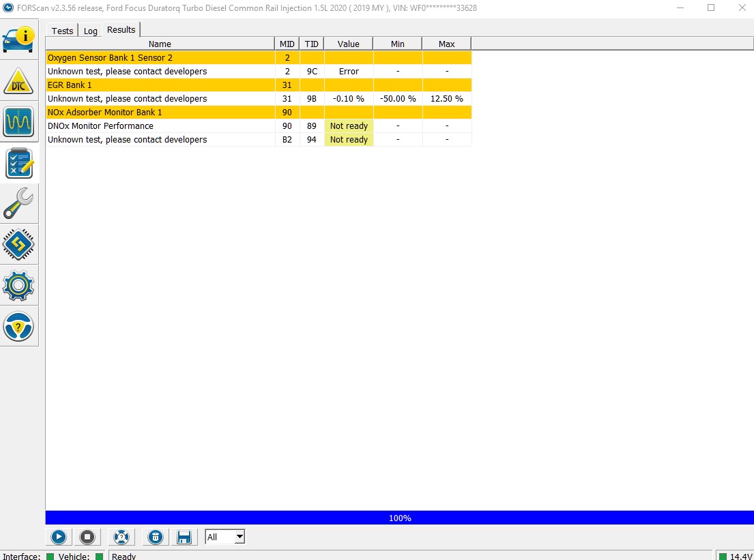This screenshot has width=754, height=560.
Task: Open the chip configuration and programming section
Action: (18, 244)
